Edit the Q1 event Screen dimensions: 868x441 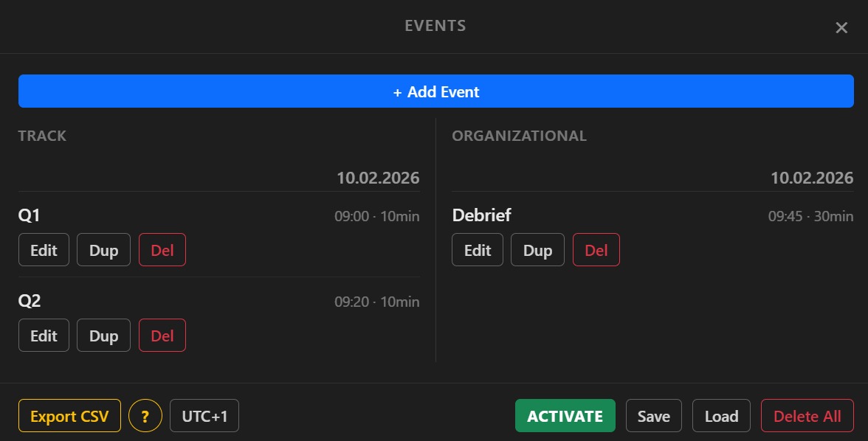(44, 250)
